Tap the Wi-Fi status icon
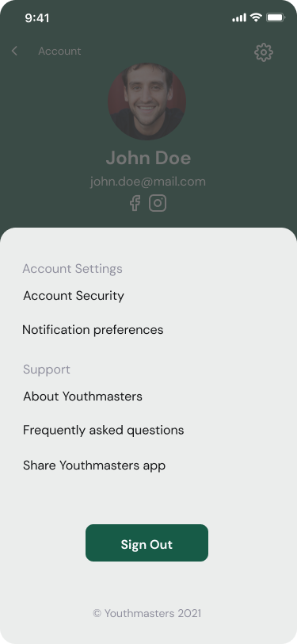 click(256, 17)
